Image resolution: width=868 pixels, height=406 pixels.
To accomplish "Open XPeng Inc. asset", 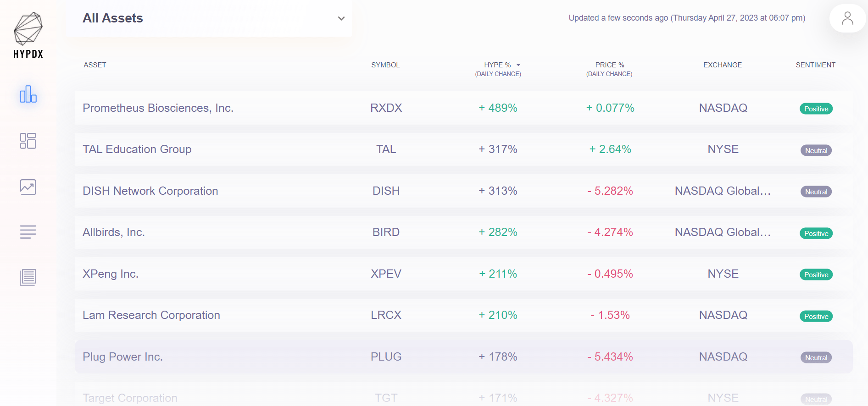I will pos(110,274).
